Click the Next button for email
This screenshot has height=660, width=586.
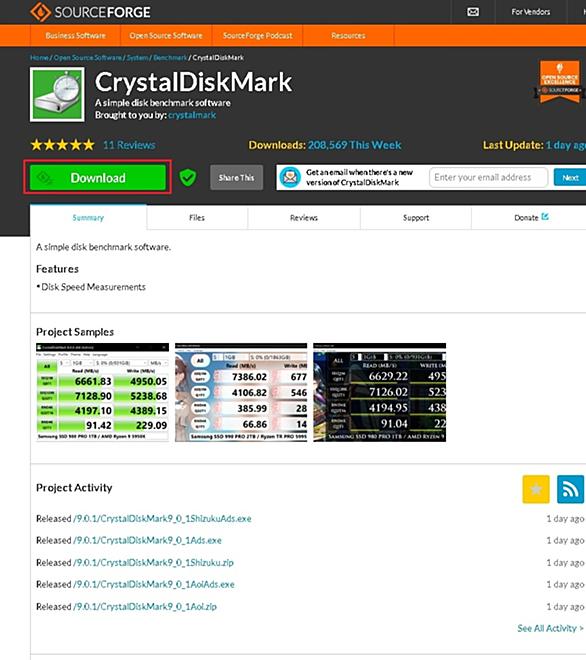(570, 178)
